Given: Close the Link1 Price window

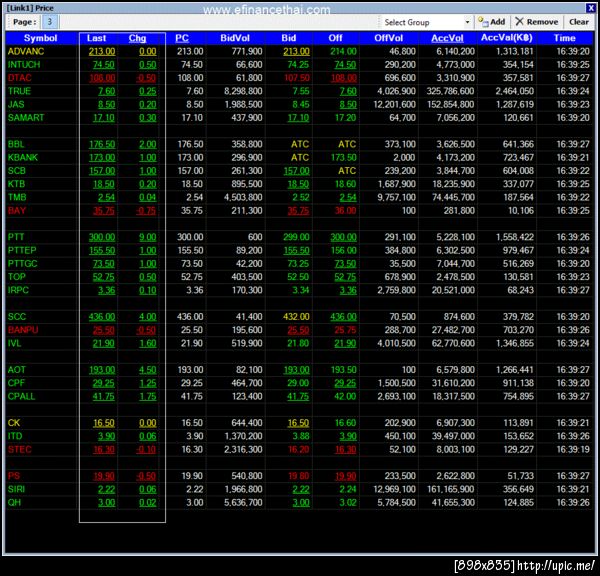Looking at the screenshot, I should [590, 8].
